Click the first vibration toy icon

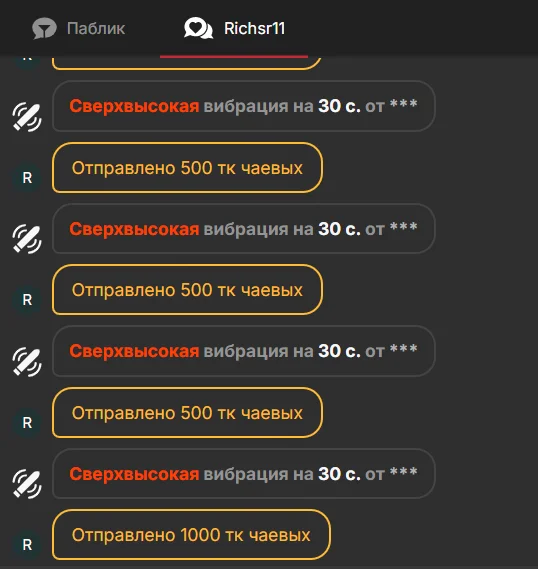(x=27, y=117)
